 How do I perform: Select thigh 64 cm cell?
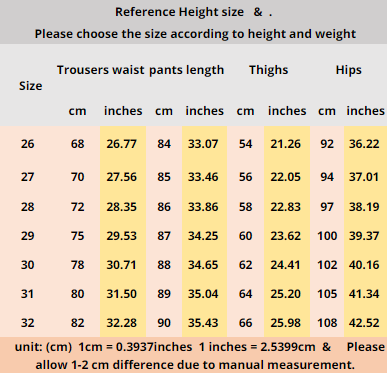click(245, 294)
